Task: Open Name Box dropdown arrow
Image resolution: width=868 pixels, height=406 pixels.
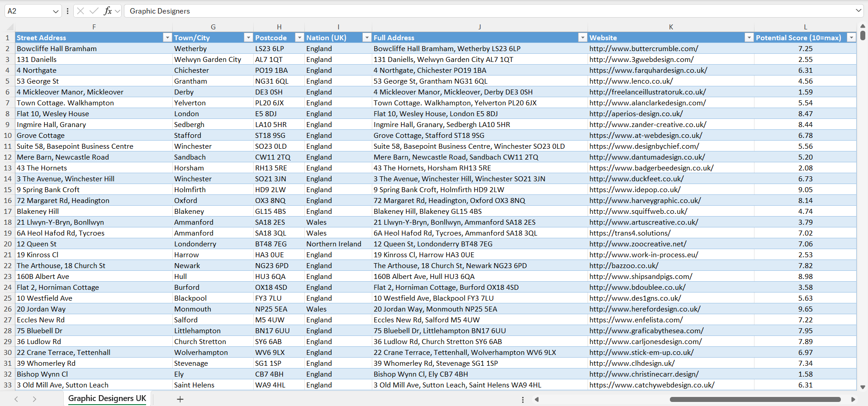Action: (x=56, y=11)
